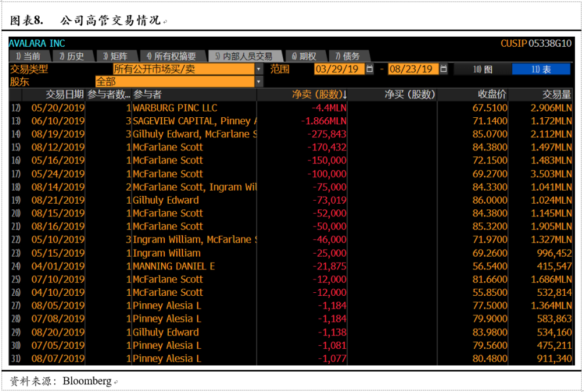Click the date cell 07/08/2019
584x392 pixels.
(58, 318)
